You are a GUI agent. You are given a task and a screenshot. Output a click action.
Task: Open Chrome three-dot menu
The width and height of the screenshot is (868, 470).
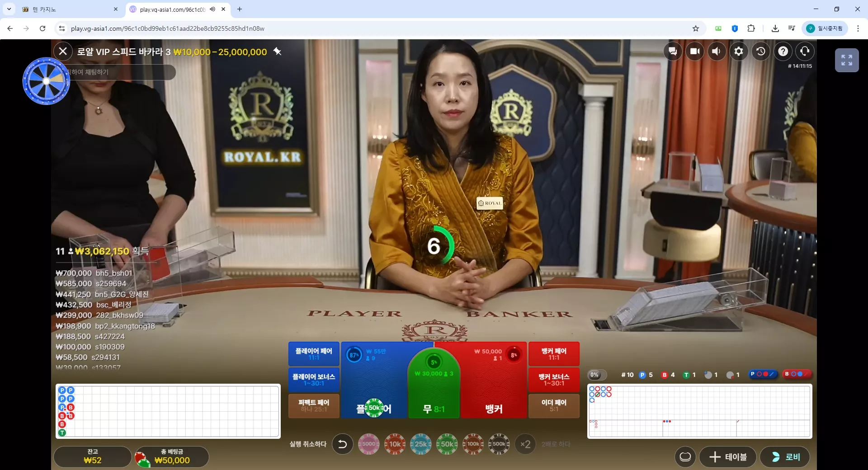point(858,28)
